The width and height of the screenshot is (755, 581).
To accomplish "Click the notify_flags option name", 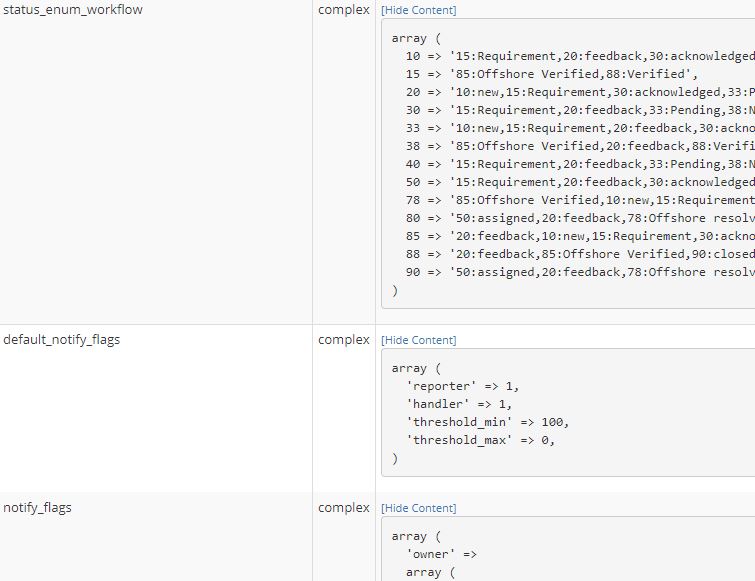I will [37, 508].
